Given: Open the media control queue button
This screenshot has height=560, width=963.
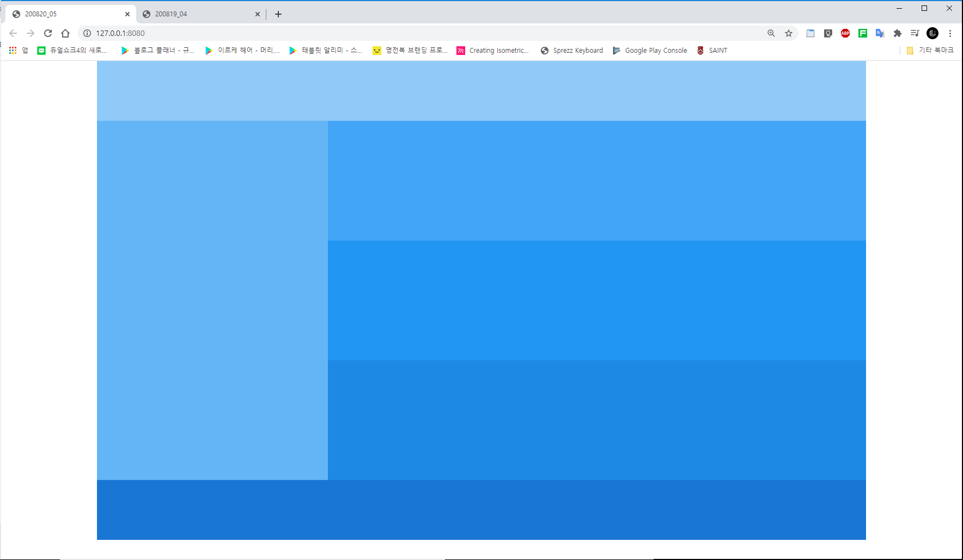Looking at the screenshot, I should (915, 33).
